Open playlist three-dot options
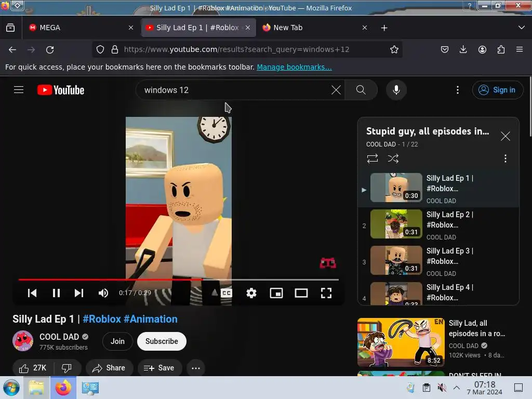Viewport: 532px width, 399px height. click(x=505, y=158)
